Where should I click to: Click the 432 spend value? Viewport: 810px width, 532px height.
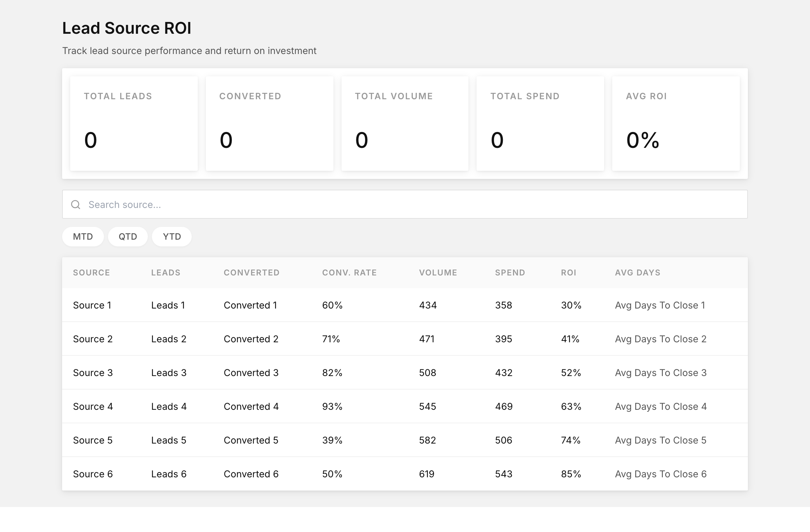504,373
